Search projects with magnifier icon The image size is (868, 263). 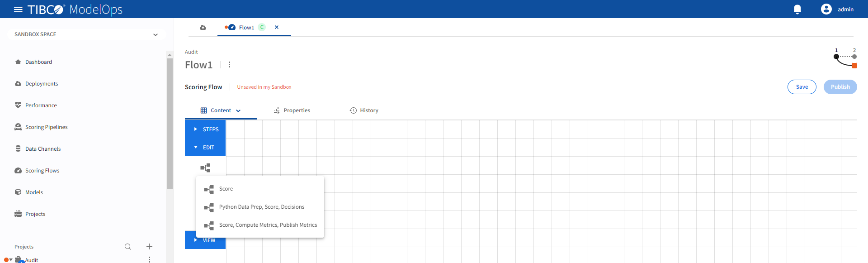point(128,247)
